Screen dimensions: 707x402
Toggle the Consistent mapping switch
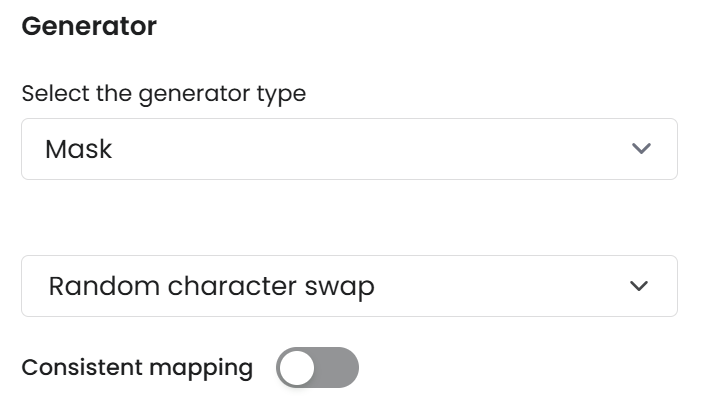tap(317, 367)
